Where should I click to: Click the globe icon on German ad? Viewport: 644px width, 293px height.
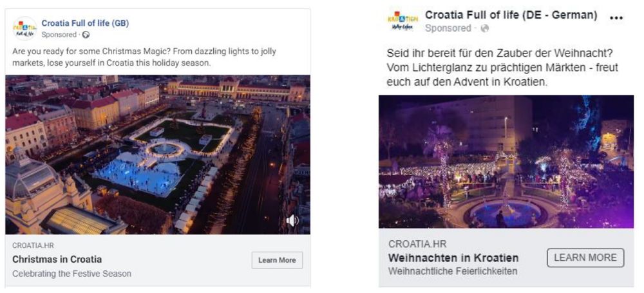click(485, 28)
